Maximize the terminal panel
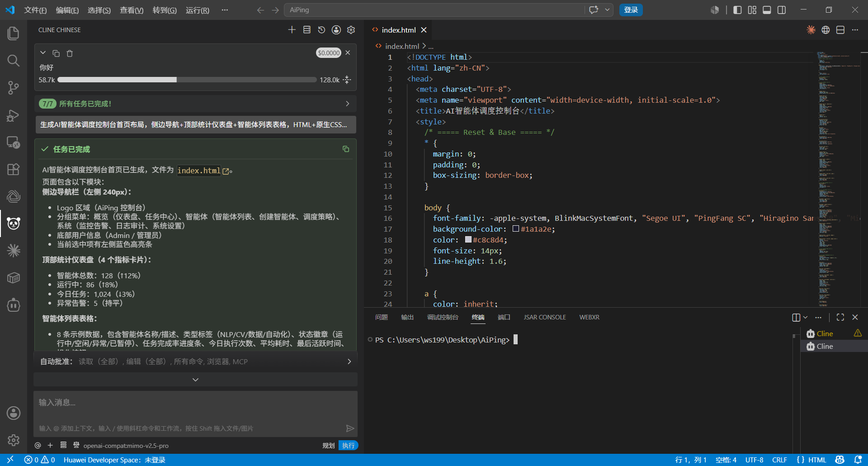 [840, 317]
